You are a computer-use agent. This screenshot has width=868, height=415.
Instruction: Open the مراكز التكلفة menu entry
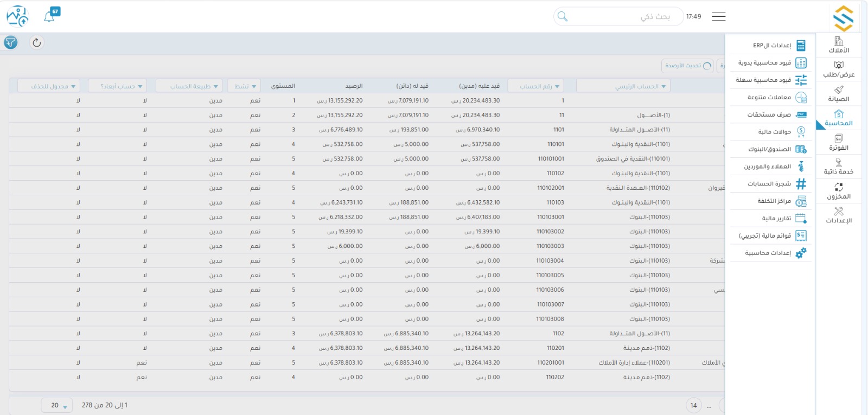click(771, 201)
